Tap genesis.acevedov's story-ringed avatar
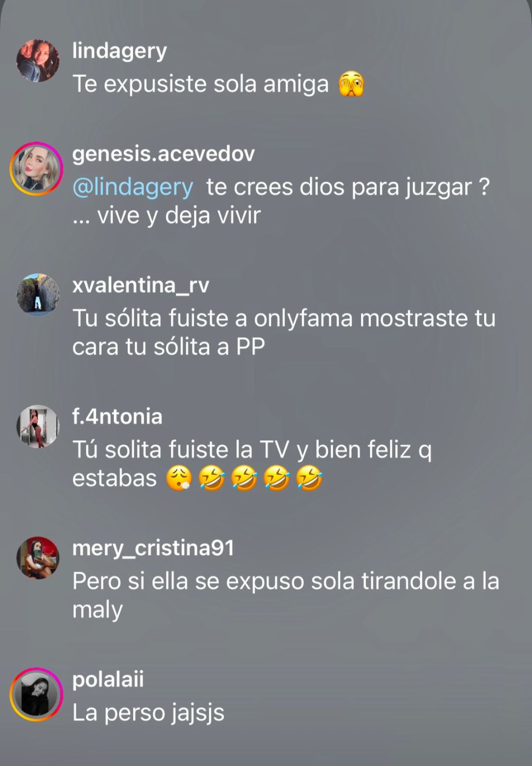Image resolution: width=532 pixels, height=766 pixels. (37, 169)
